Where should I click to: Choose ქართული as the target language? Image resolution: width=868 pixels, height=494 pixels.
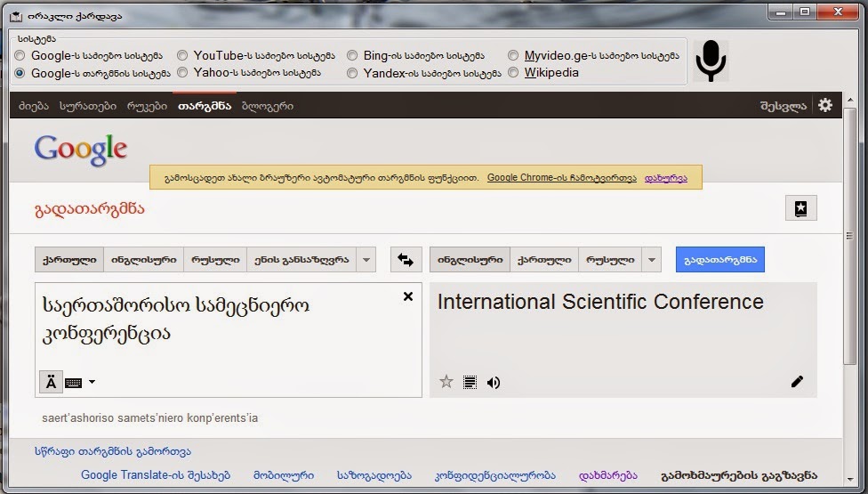pyautogui.click(x=544, y=260)
